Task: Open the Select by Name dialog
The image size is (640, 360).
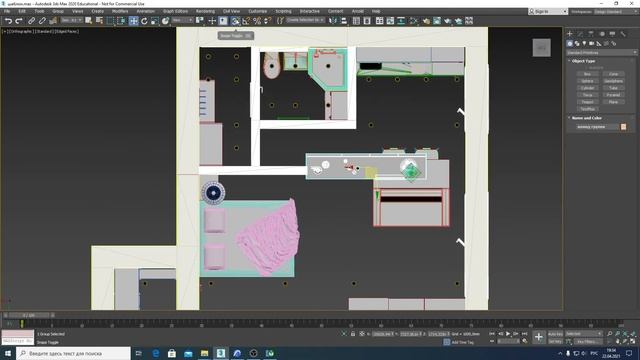Action: pyautogui.click(x=99, y=21)
